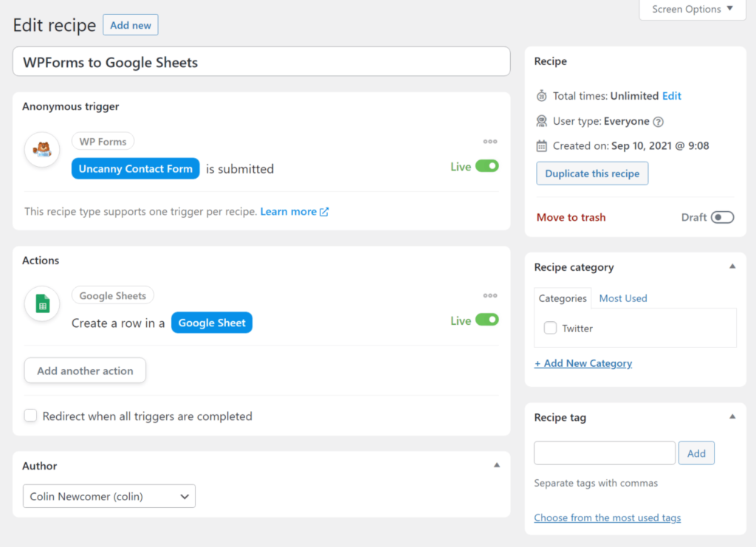Click the 'Edit recipe' page heading
This screenshot has height=547, width=756.
coord(55,25)
